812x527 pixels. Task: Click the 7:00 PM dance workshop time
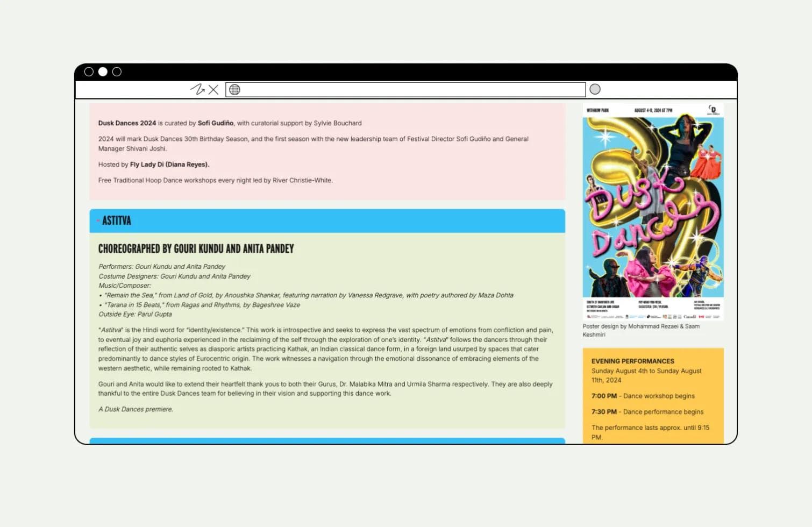click(x=604, y=396)
